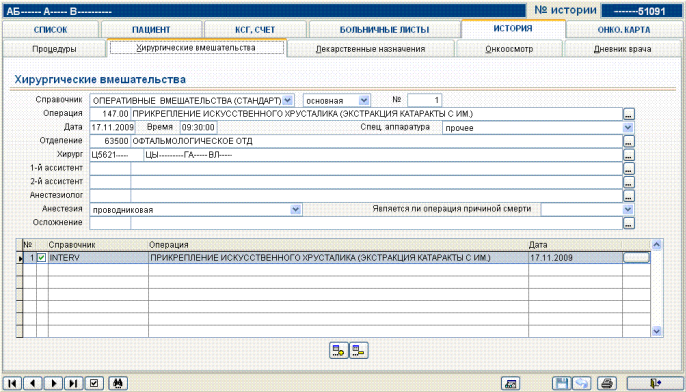Jump to the last record
The width and height of the screenshot is (686, 392).
point(74,383)
